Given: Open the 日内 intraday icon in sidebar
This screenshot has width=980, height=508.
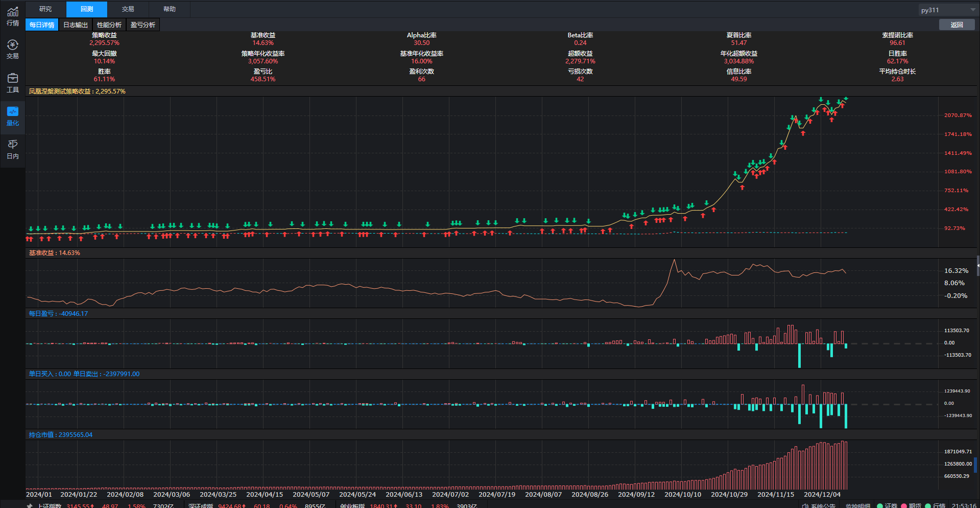Looking at the screenshot, I should point(13,149).
